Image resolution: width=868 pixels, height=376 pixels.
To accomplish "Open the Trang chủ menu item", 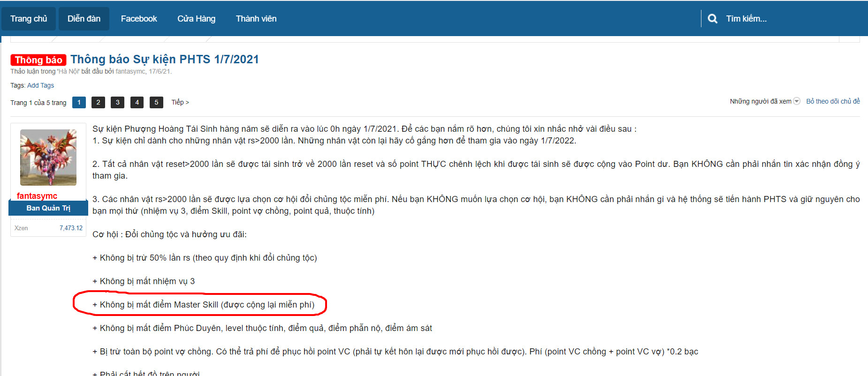I will click(x=29, y=19).
